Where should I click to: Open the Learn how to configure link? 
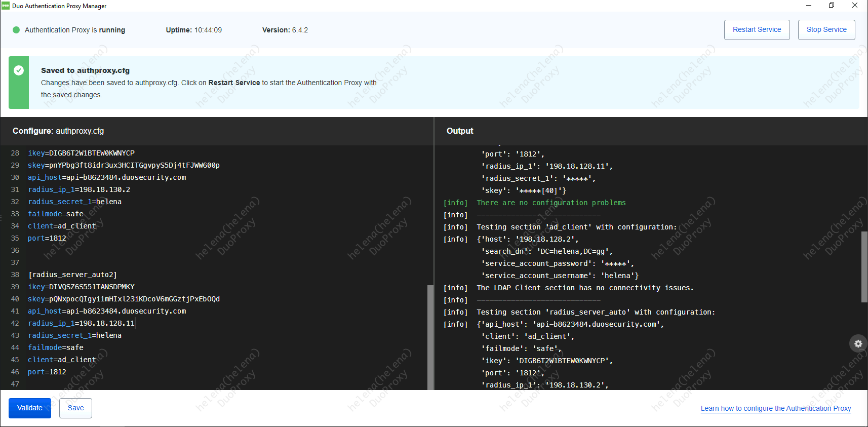tap(775, 409)
